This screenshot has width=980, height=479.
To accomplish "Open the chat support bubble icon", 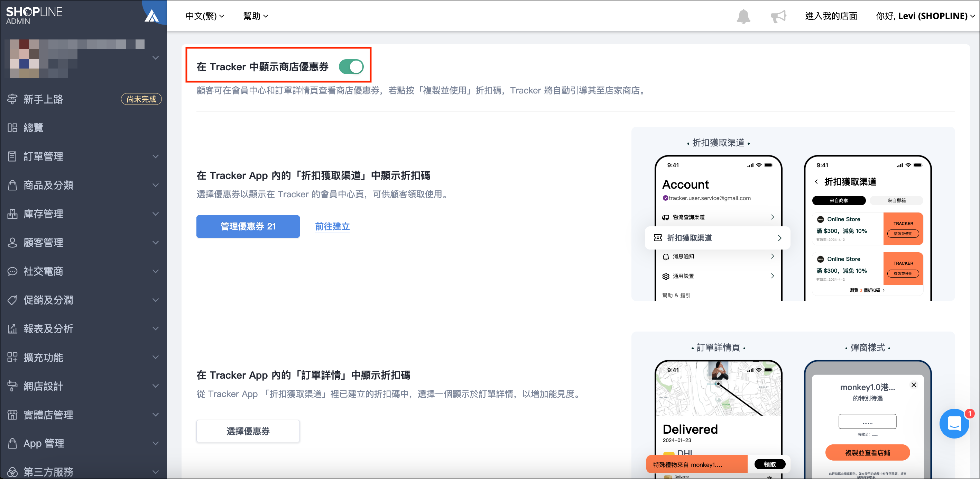I will 954,423.
